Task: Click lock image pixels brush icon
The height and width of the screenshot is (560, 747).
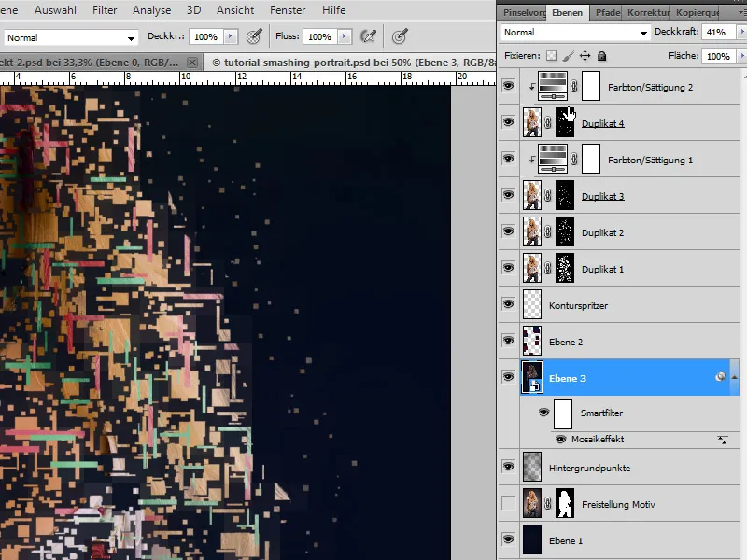Action: [568, 56]
